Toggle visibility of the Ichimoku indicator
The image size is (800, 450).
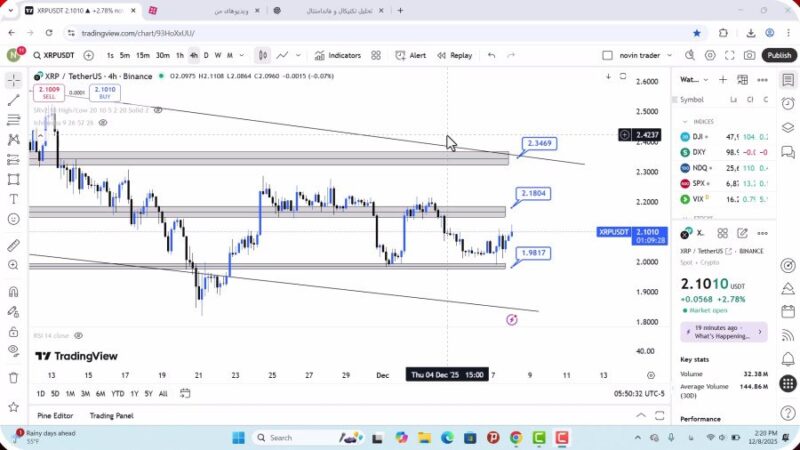tap(103, 123)
